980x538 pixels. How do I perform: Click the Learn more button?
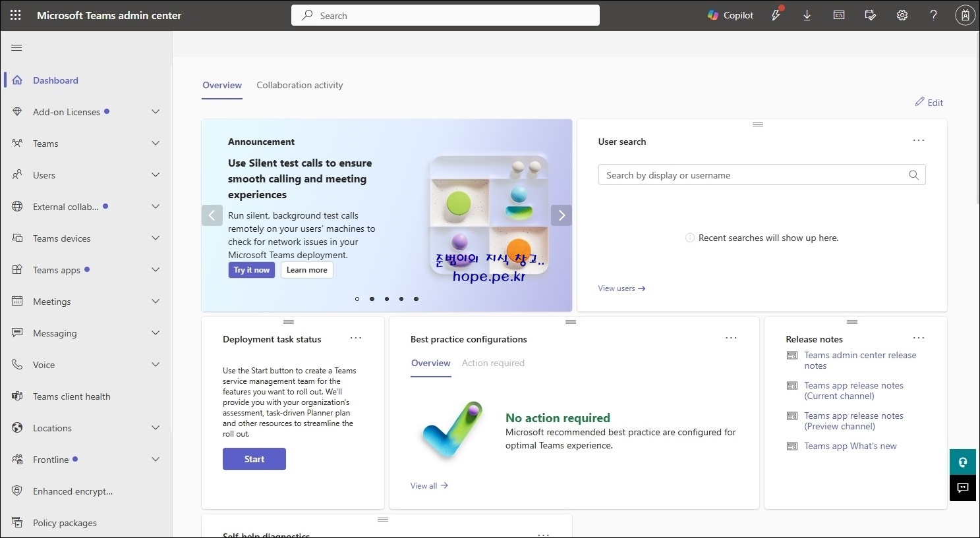307,270
